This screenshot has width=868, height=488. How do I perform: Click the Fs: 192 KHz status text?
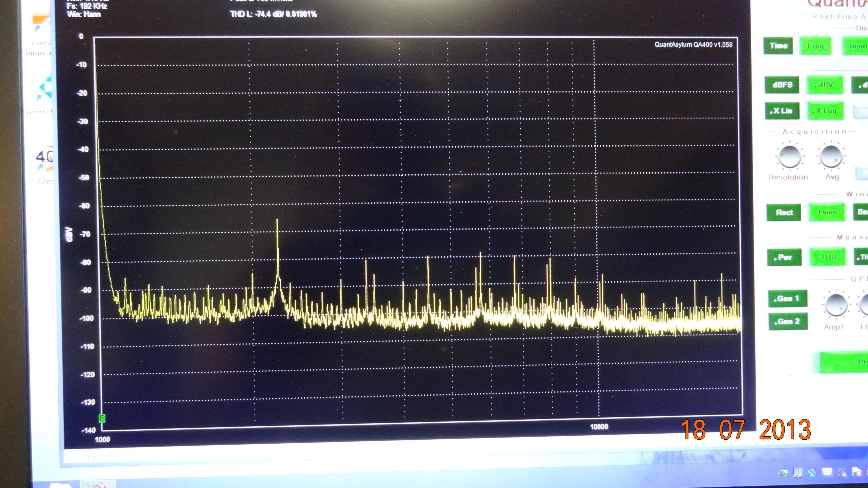click(87, 6)
